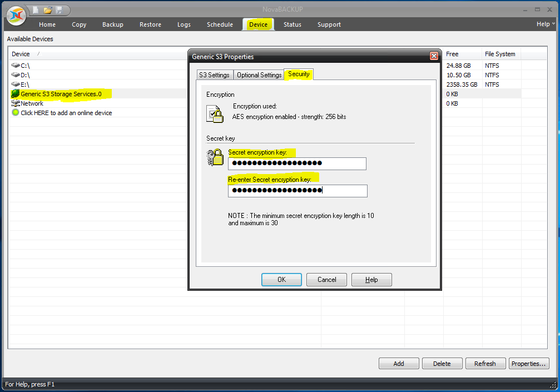Open the Restore menu tab

click(x=150, y=24)
